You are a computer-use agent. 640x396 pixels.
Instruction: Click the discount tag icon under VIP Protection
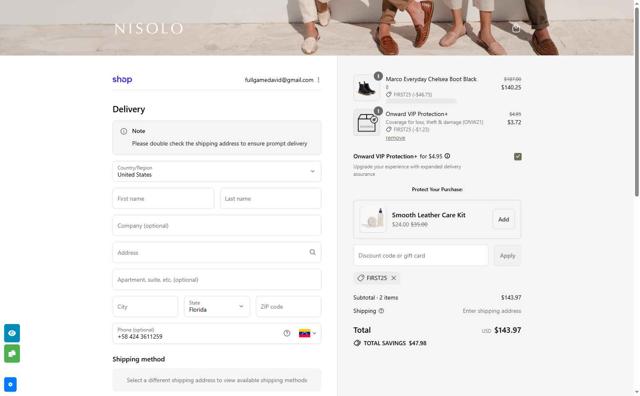(x=389, y=129)
